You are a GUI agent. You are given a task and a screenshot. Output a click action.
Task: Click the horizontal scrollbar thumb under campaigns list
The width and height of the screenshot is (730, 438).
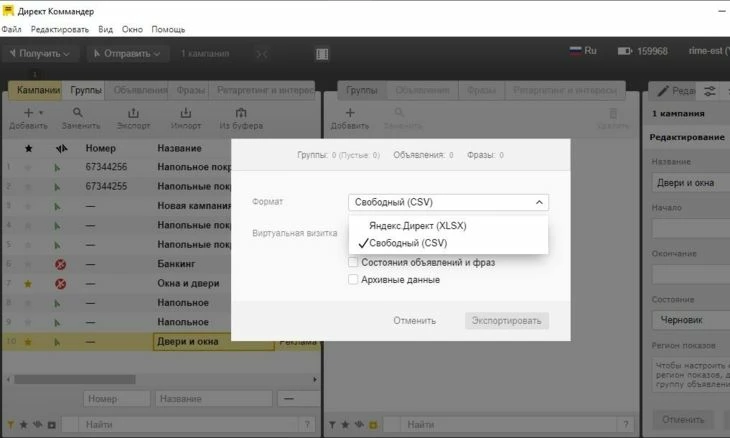tap(74, 379)
